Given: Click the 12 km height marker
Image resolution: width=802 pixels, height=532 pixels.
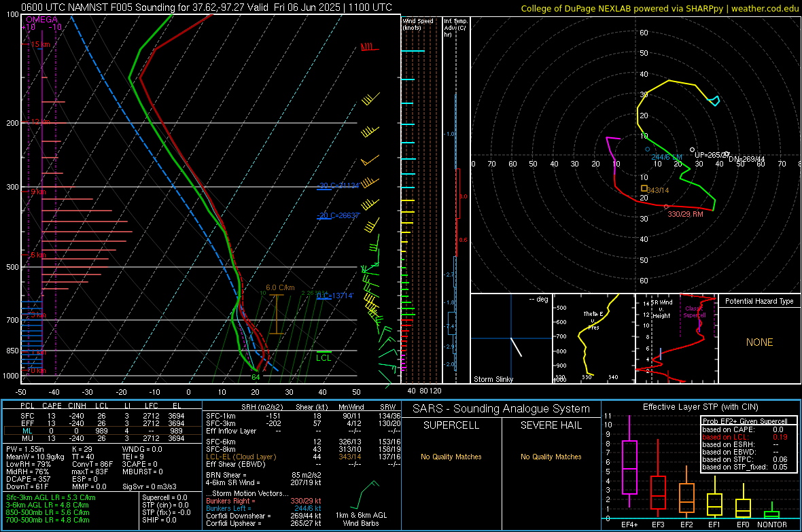Looking at the screenshot, I should 40,122.
